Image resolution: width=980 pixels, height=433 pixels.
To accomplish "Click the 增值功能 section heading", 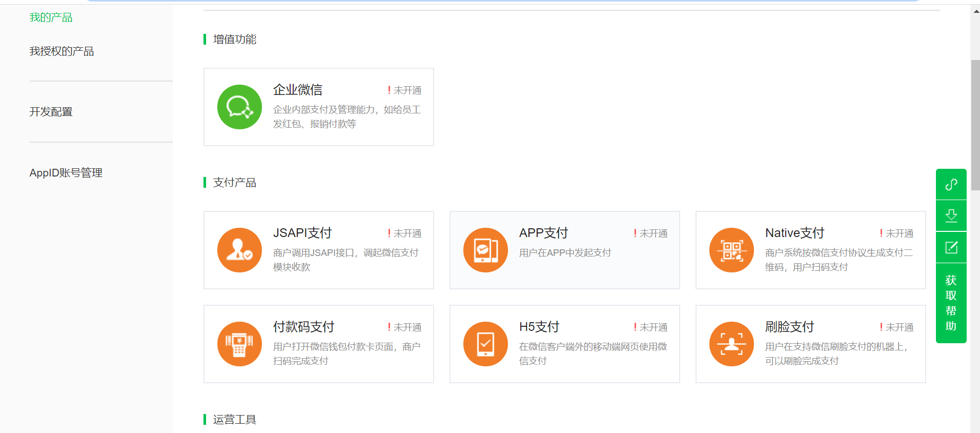I will pyautogui.click(x=235, y=40).
